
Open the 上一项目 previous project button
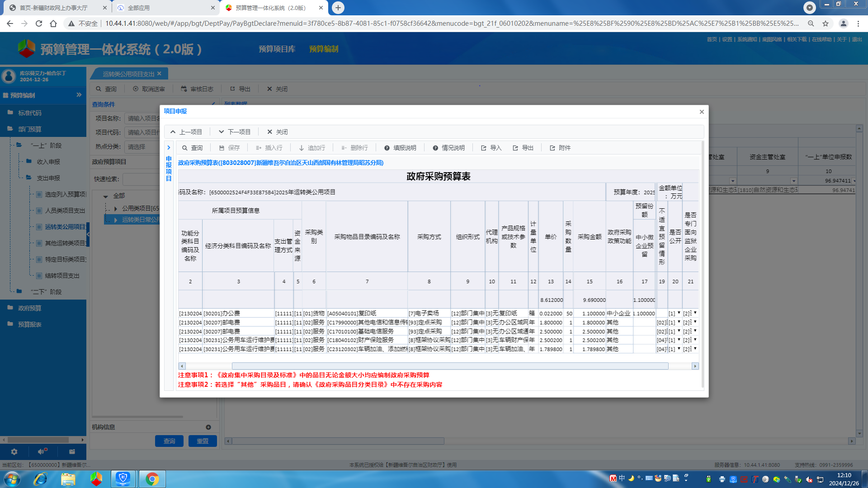click(x=186, y=132)
